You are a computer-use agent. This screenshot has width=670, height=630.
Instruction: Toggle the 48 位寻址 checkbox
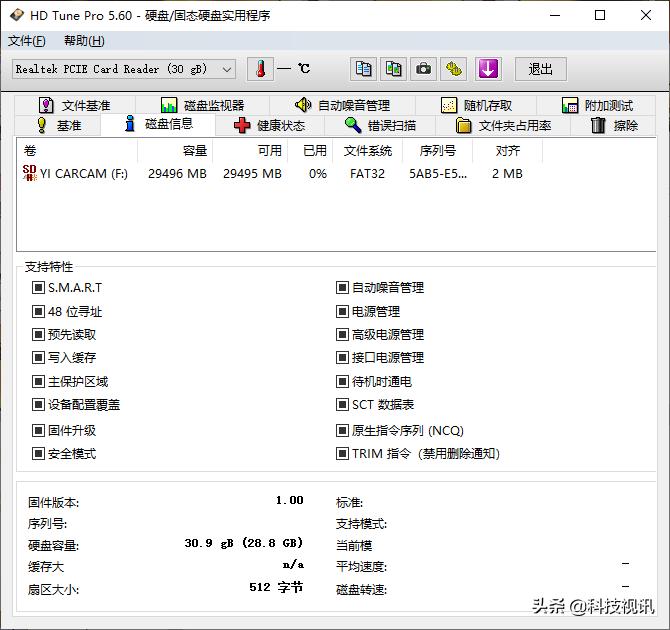pyautogui.click(x=38, y=312)
